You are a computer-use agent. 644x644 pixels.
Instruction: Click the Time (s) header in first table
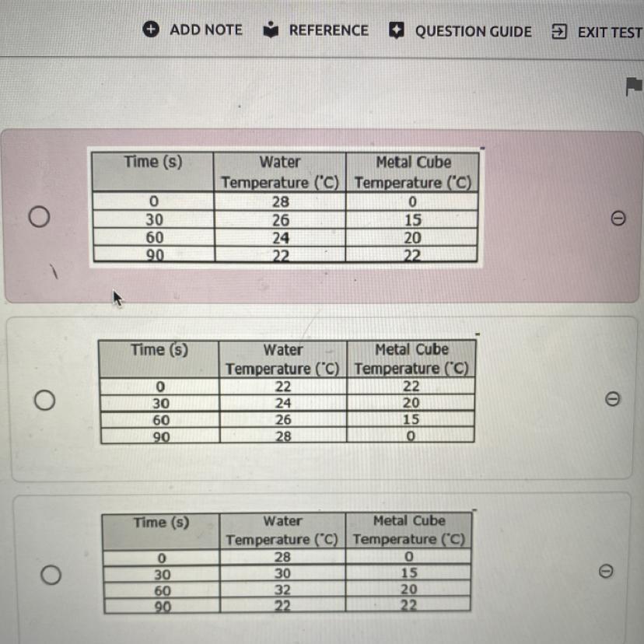pos(153,162)
